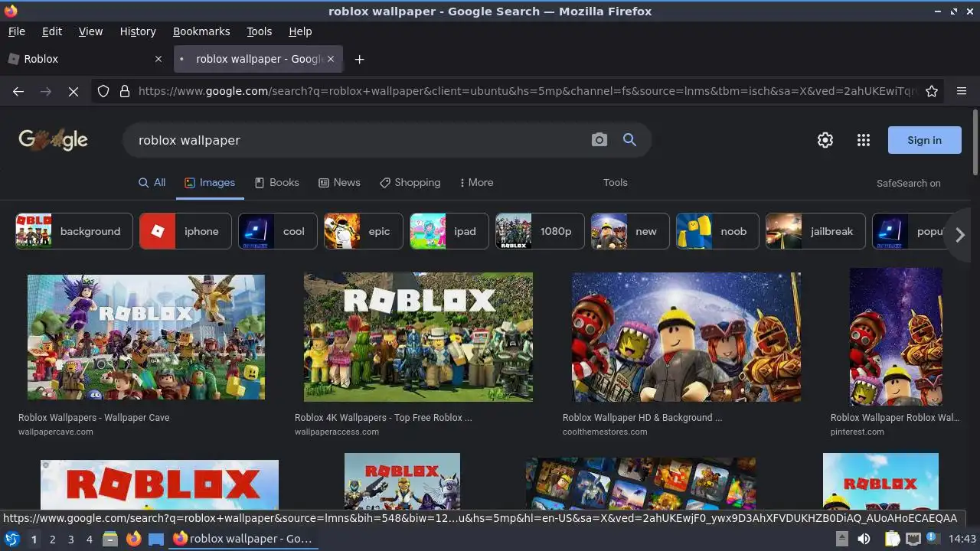The image size is (980, 551).
Task: Open the More search filters dropdown
Action: [476, 183]
